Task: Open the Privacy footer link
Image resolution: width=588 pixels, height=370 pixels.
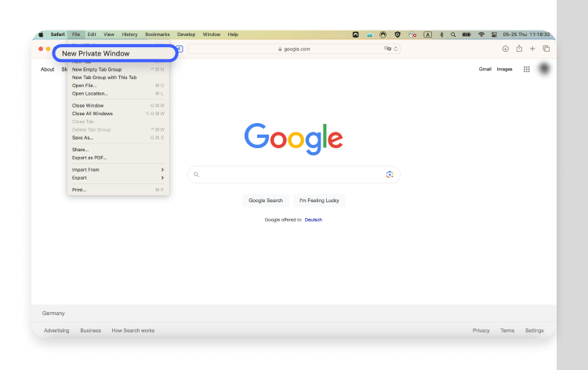Action: point(481,331)
